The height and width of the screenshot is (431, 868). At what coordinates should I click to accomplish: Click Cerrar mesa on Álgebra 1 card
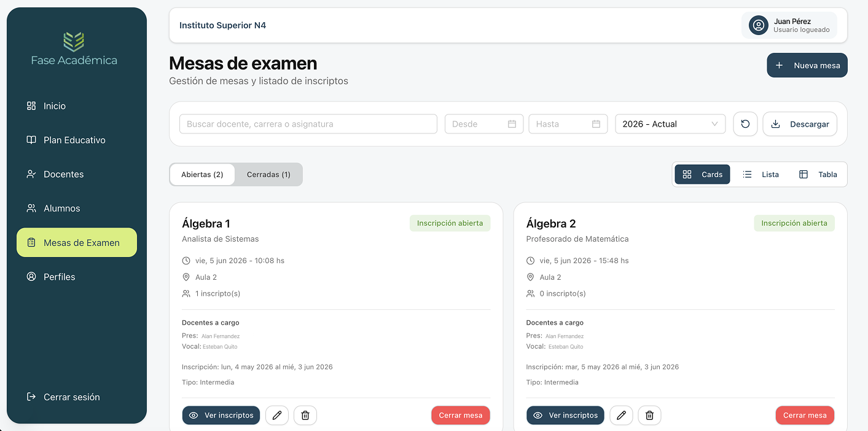coord(461,415)
